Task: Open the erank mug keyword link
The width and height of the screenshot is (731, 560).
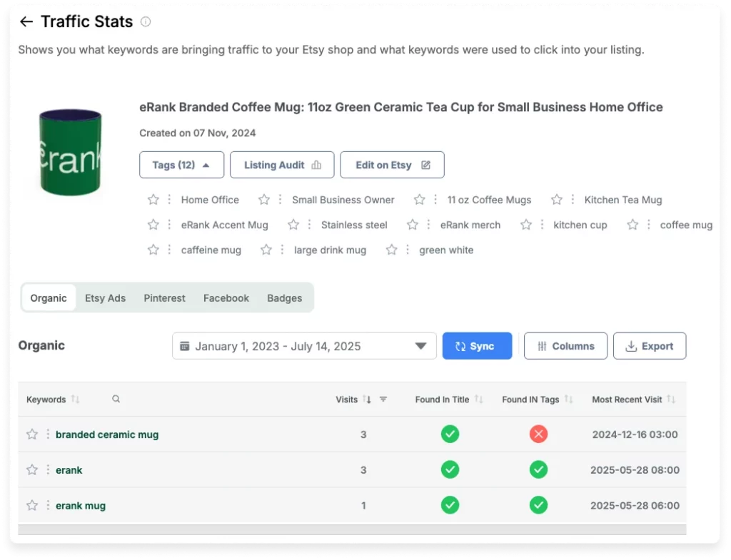Action: point(80,505)
